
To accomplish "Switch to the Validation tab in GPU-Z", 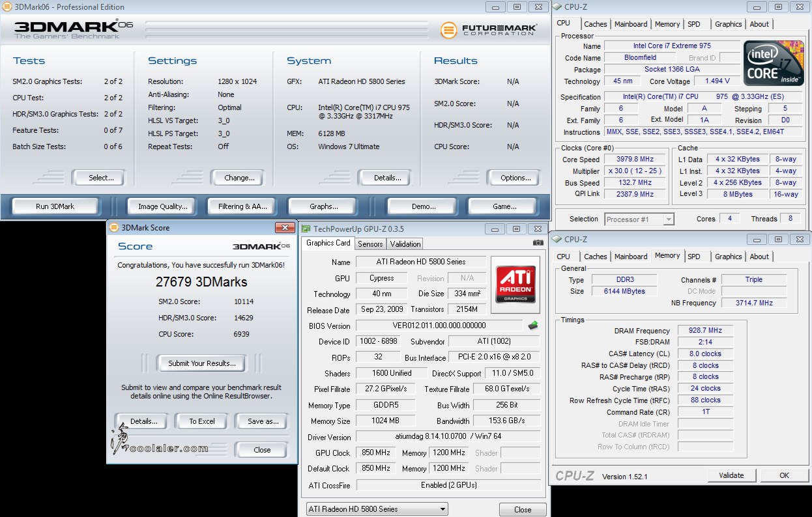I will (405, 244).
